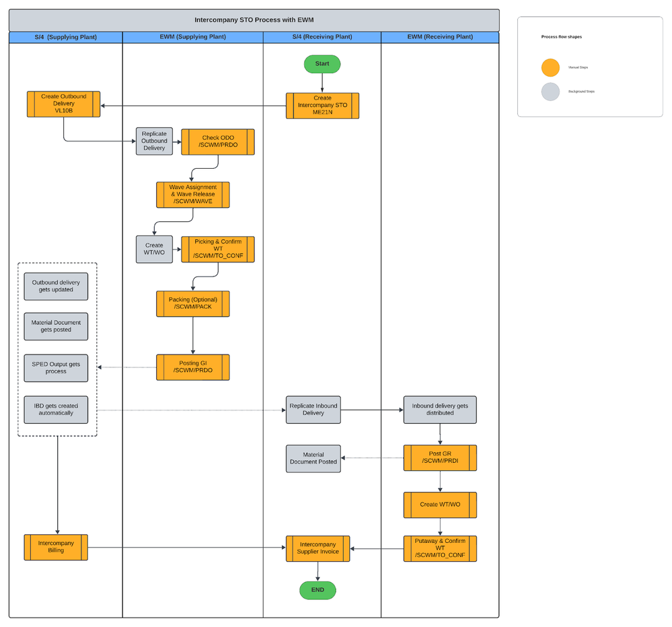Viewport: 672px width, 627px height.
Task: Click Picking & Confirm WT step
Action: tap(218, 249)
